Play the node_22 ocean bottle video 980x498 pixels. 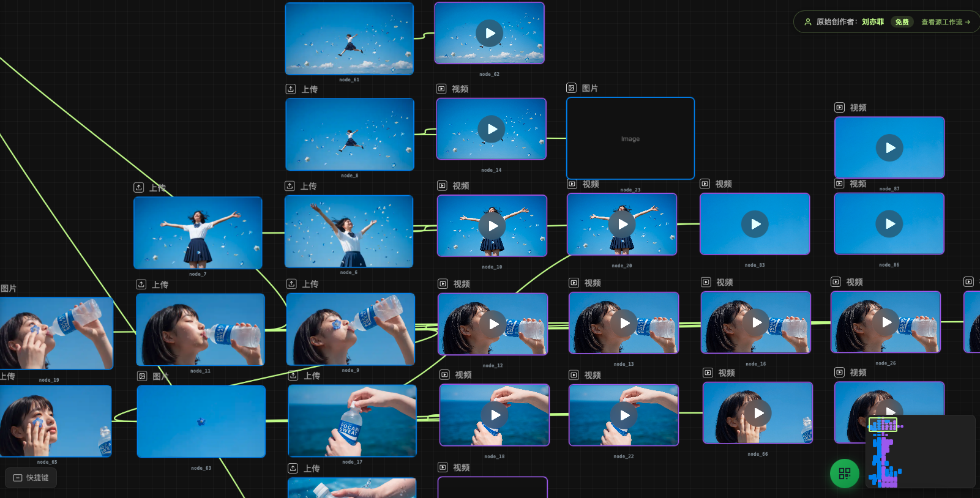point(624,415)
